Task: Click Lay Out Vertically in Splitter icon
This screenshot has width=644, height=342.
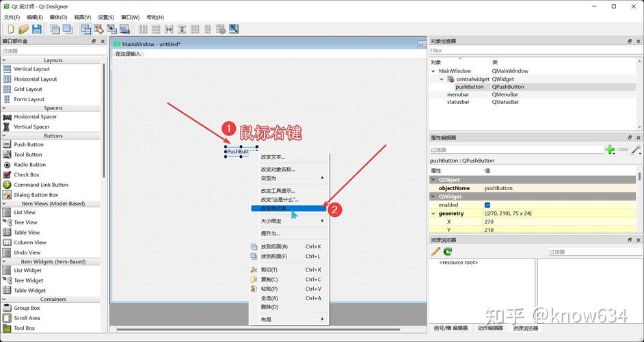Action: 182,29
